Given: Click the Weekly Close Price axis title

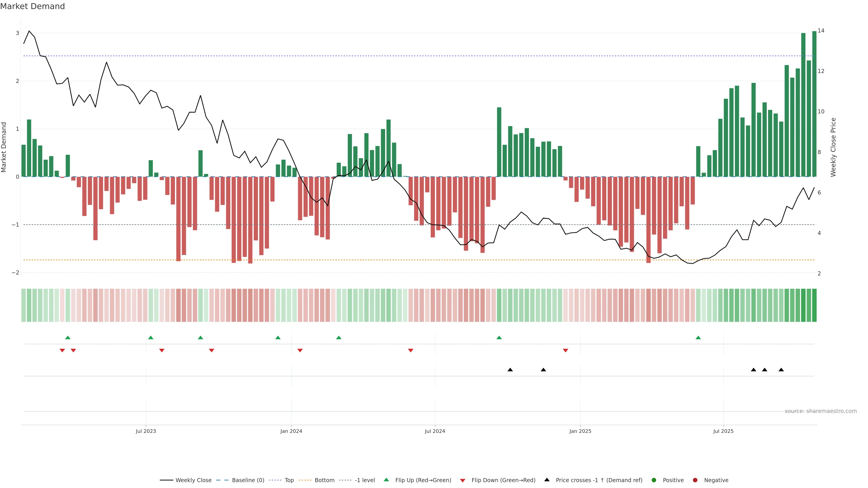Looking at the screenshot, I should 833,147.
